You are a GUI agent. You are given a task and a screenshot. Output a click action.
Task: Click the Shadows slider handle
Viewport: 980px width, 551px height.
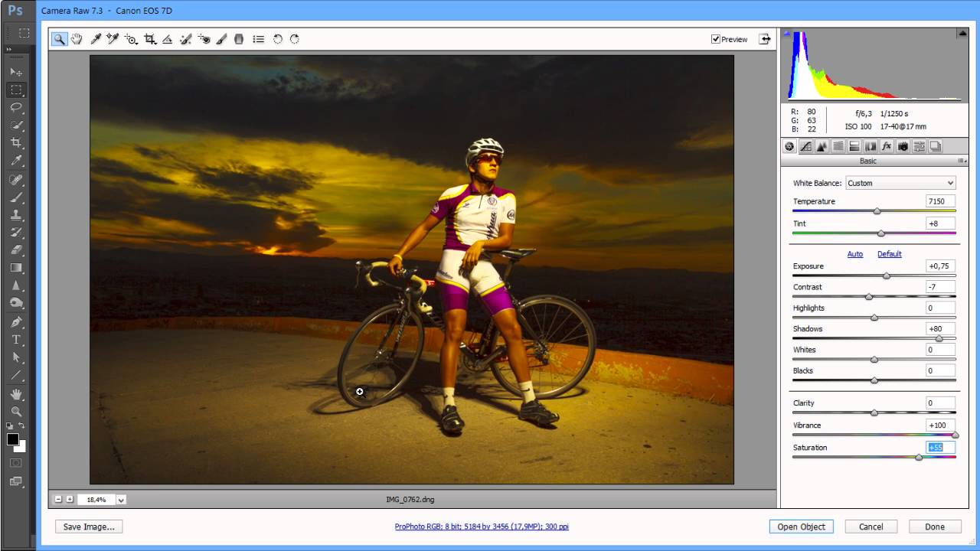(939, 338)
